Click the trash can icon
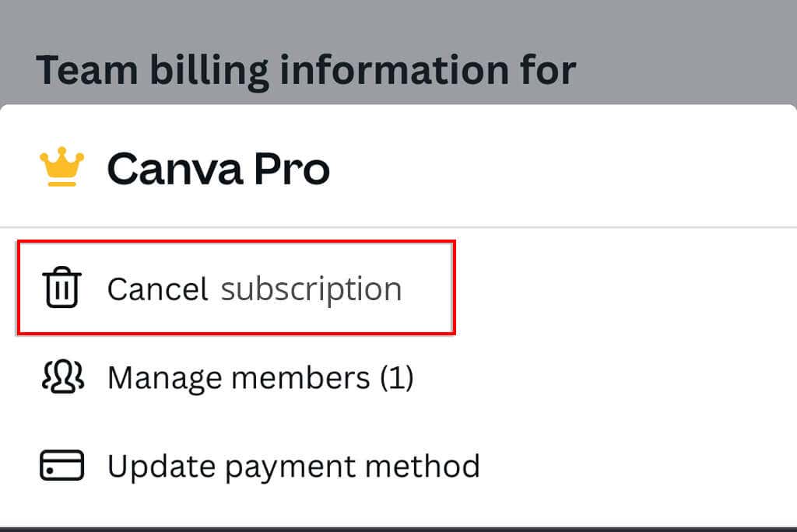Image resolution: width=797 pixels, height=532 pixels. click(61, 289)
